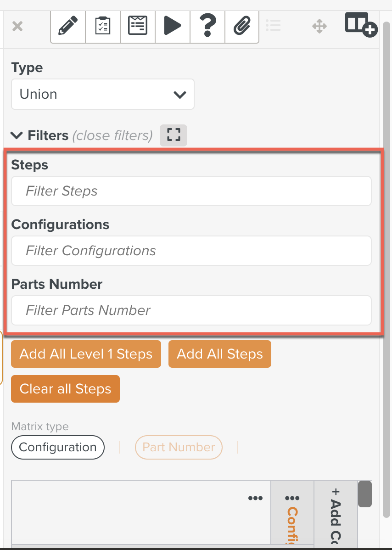392x550 pixels.
Task: Click Clear all Steps button
Action: (65, 389)
